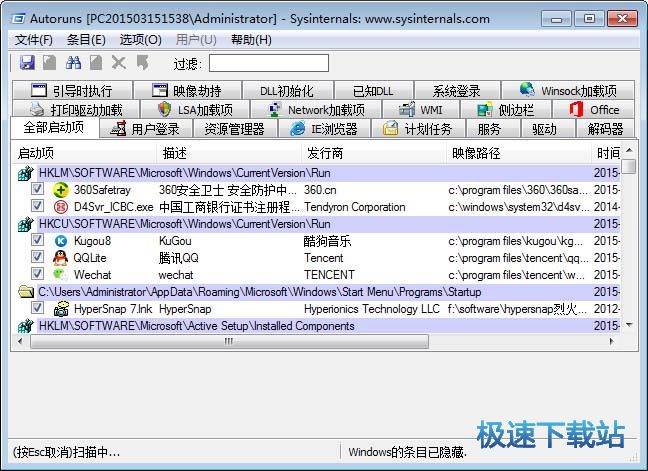
Task: Open the 帮助(H) menu
Action: click(x=250, y=40)
